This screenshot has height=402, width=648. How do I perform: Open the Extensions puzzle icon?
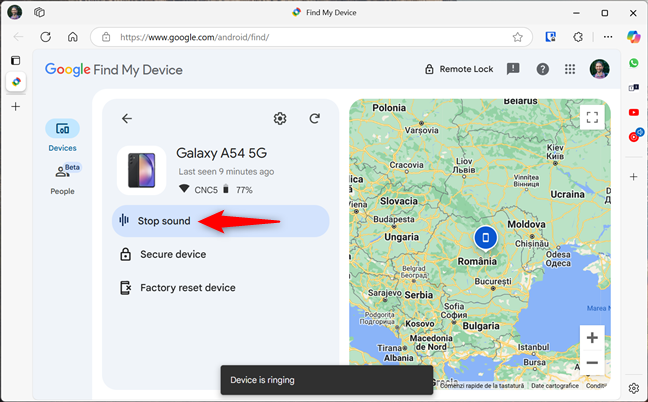pyautogui.click(x=578, y=37)
